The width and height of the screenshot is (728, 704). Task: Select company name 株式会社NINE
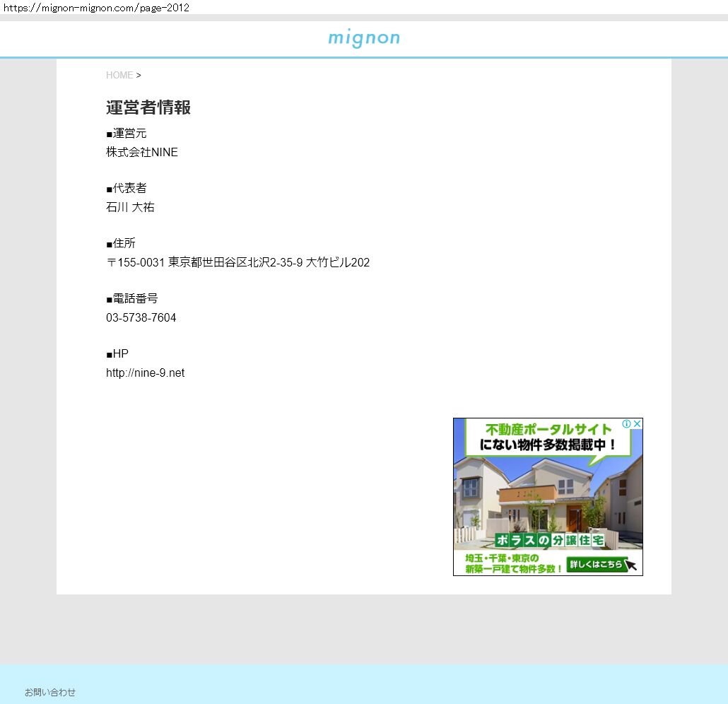coord(142,152)
